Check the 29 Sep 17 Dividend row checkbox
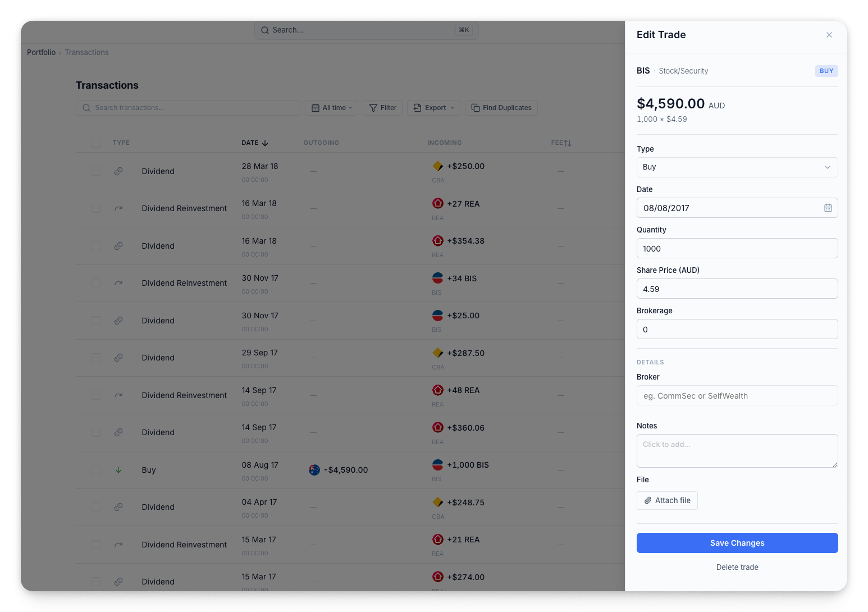 coord(96,358)
